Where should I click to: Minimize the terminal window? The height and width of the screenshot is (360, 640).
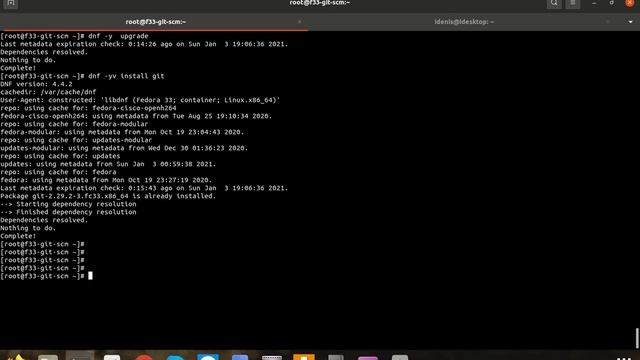[x=594, y=3]
